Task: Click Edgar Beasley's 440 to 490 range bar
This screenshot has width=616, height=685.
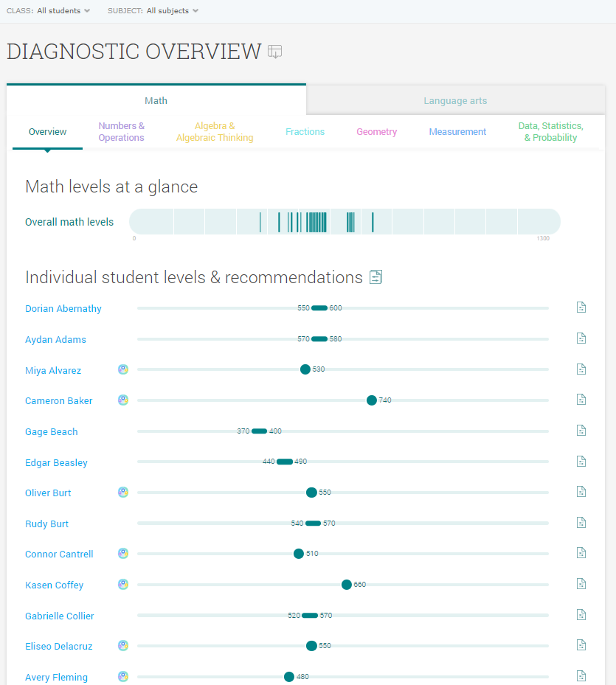Action: 285,462
